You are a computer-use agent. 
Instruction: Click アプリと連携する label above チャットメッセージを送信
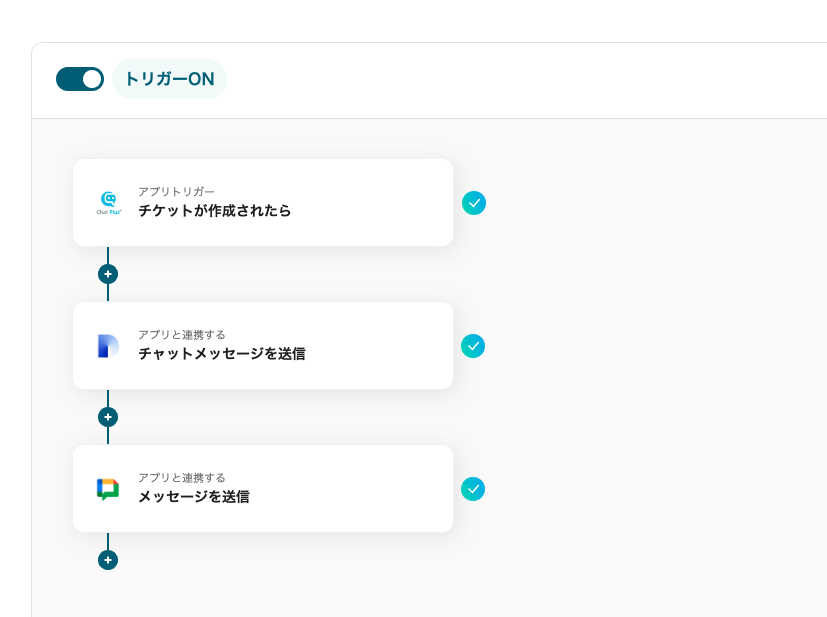(182, 334)
